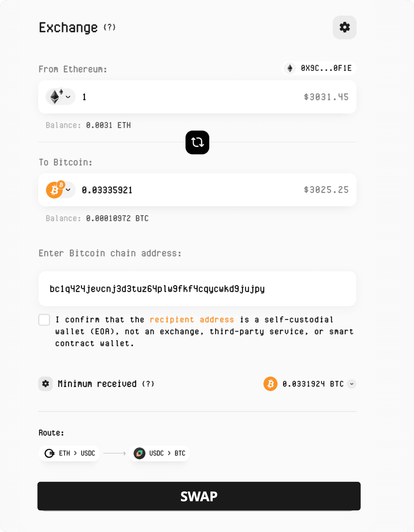Click the Bitcoin chain address input field
The height and width of the screenshot is (532, 414).
(x=197, y=289)
